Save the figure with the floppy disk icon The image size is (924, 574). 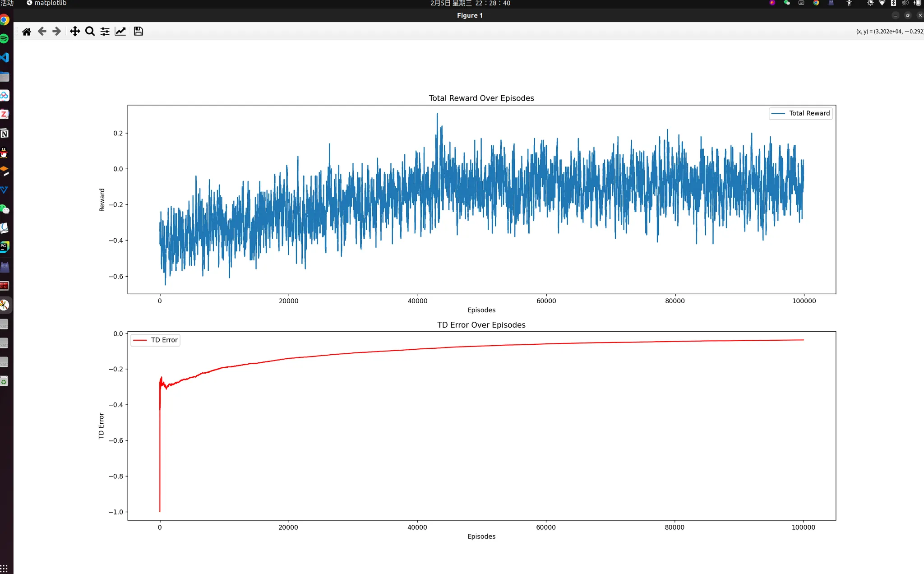click(139, 31)
